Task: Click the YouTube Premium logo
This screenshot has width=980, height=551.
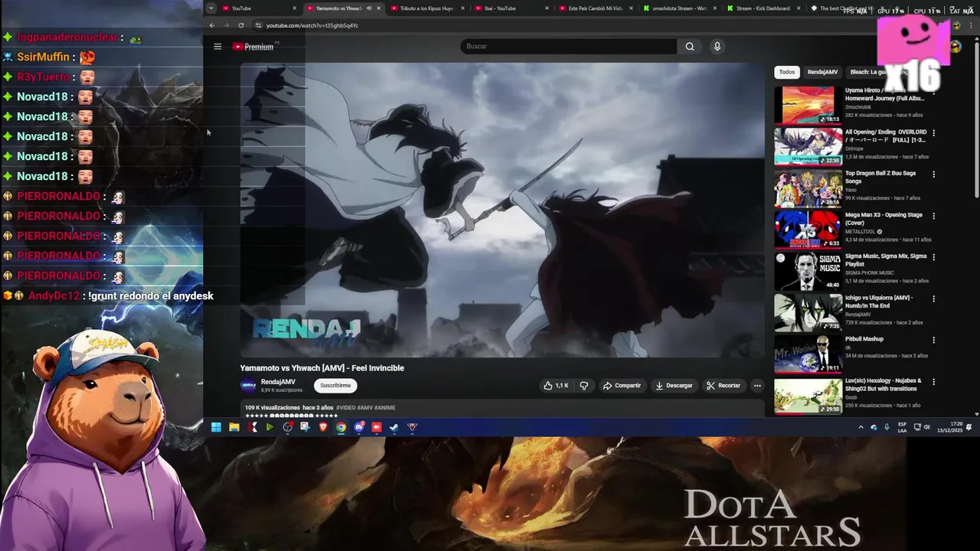Action: [253, 47]
